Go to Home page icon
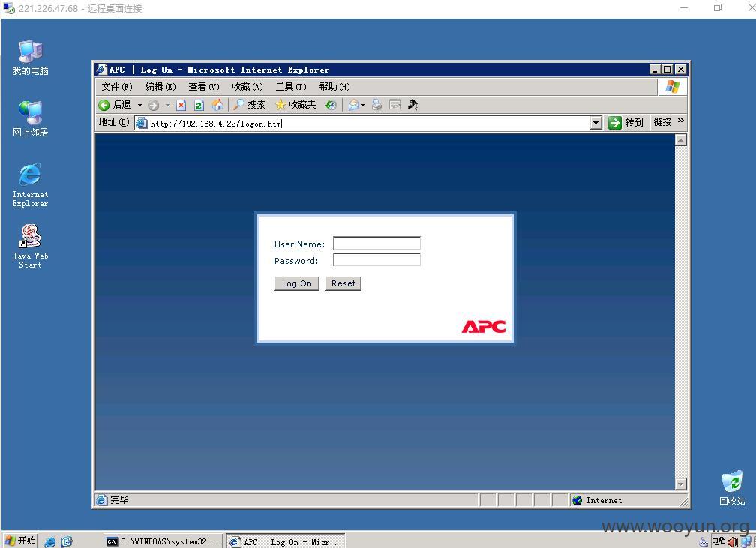Screen dimensions: 756x548 coord(218,105)
